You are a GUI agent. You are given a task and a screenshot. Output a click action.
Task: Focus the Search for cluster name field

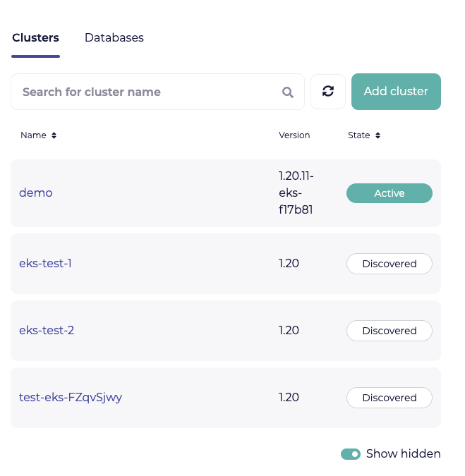(157, 92)
